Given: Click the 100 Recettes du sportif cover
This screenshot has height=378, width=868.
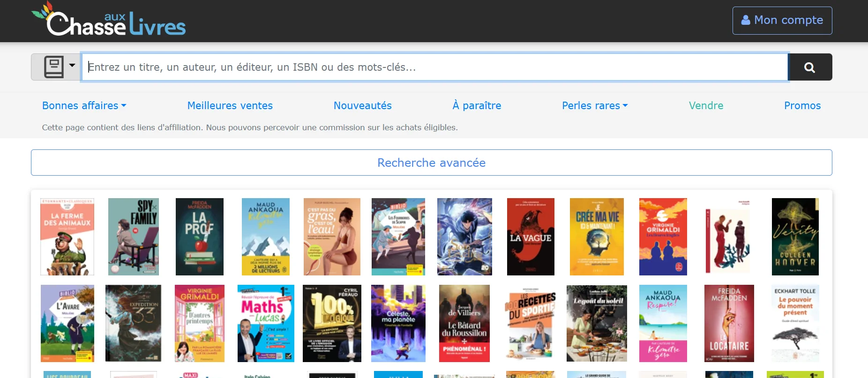Looking at the screenshot, I should pyautogui.click(x=531, y=323).
